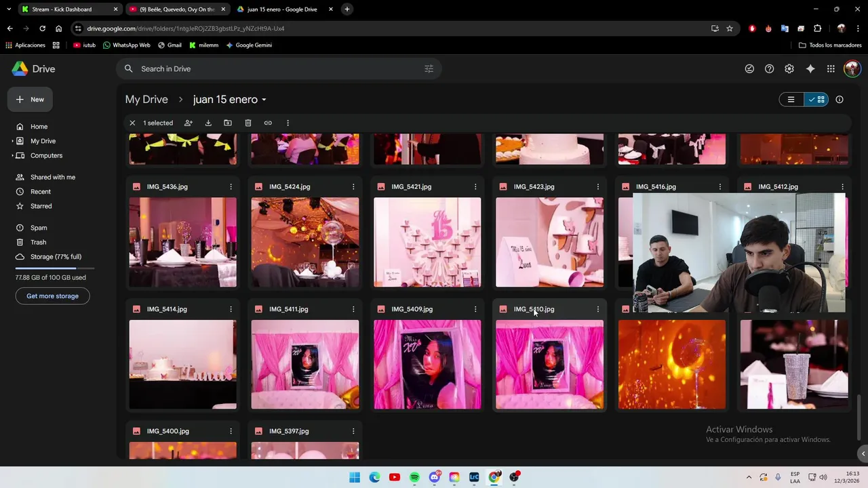Open Windows Start menu
Image resolution: width=868 pixels, height=488 pixels.
point(355,477)
